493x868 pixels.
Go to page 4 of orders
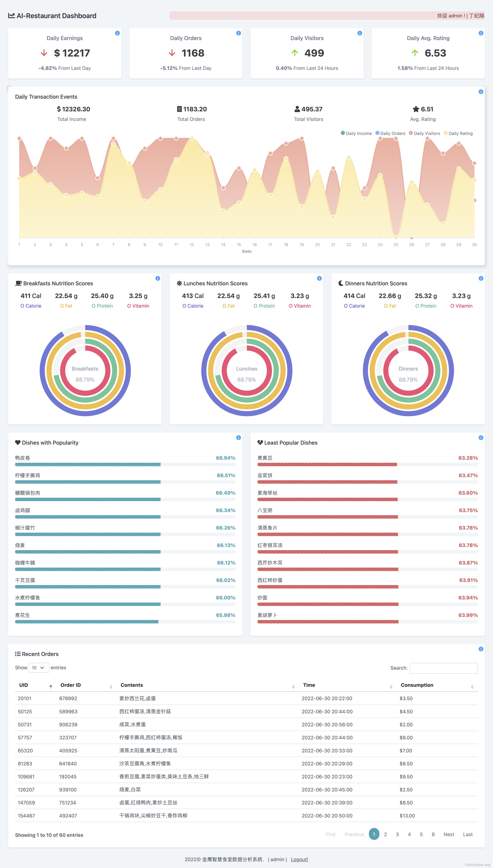[x=409, y=834]
